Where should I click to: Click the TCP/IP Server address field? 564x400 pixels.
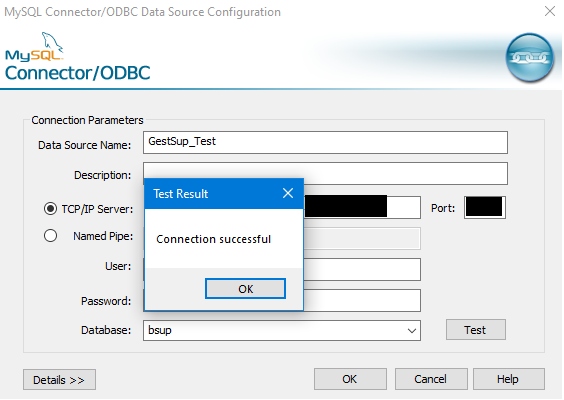tap(362, 207)
